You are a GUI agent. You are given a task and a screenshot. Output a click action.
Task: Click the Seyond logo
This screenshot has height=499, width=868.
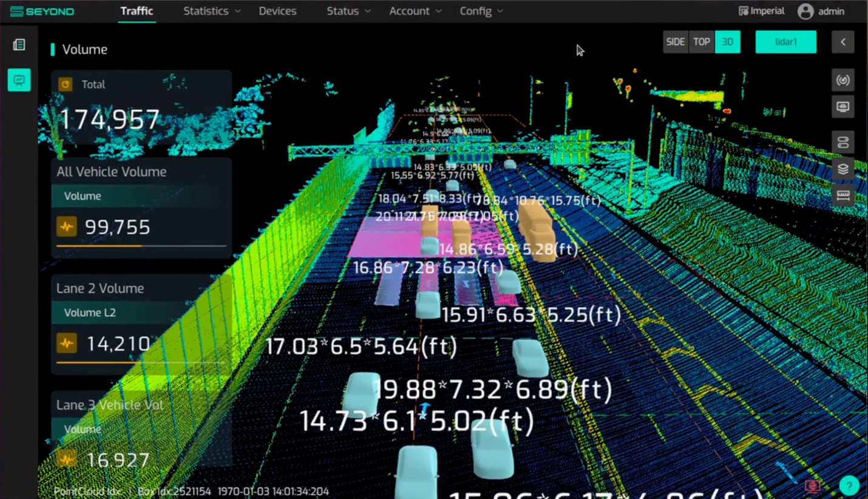[x=42, y=12]
